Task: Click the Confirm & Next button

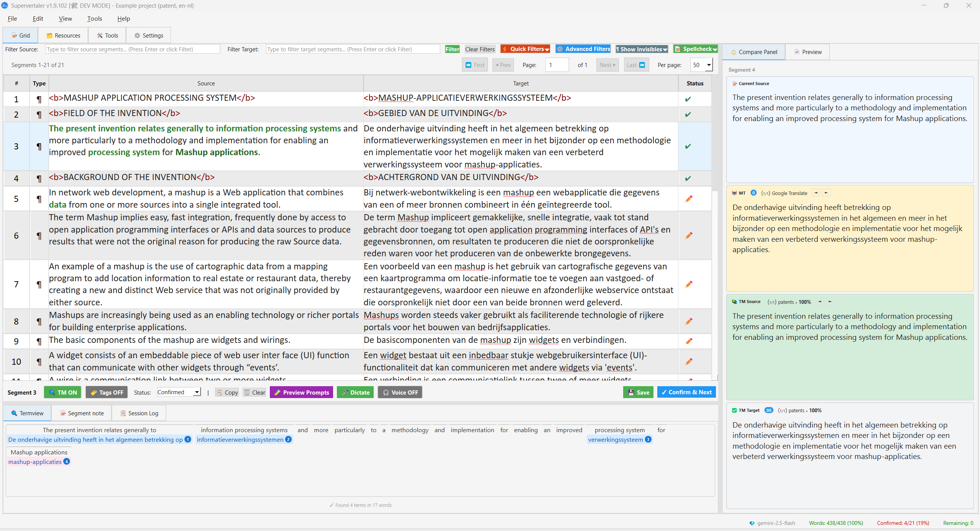Action: point(686,392)
